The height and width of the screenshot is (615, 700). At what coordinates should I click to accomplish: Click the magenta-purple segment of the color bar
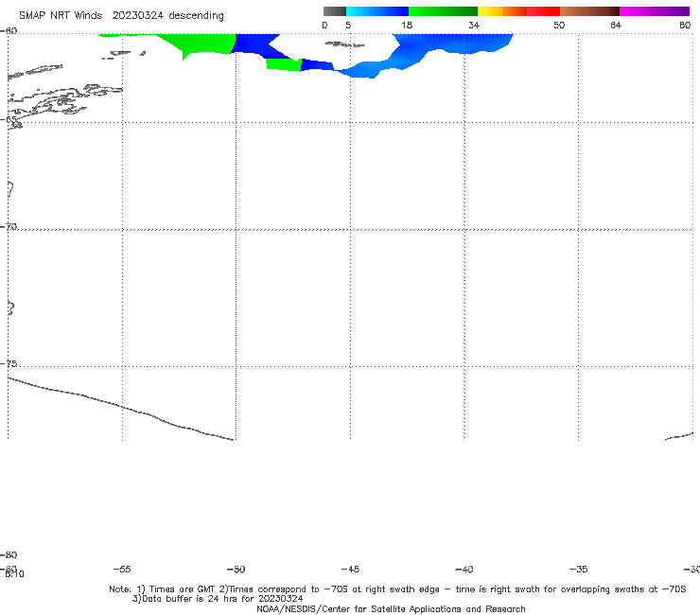pyautogui.click(x=655, y=11)
